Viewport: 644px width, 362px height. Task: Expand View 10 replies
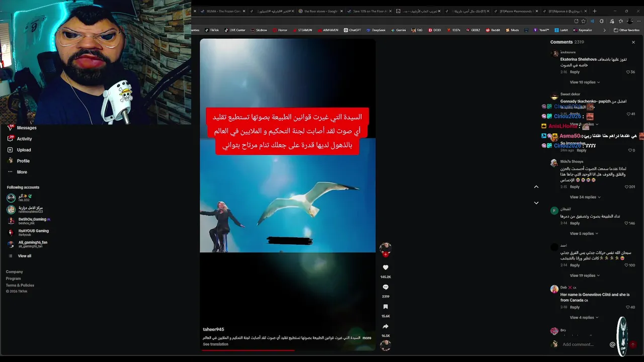click(x=585, y=82)
